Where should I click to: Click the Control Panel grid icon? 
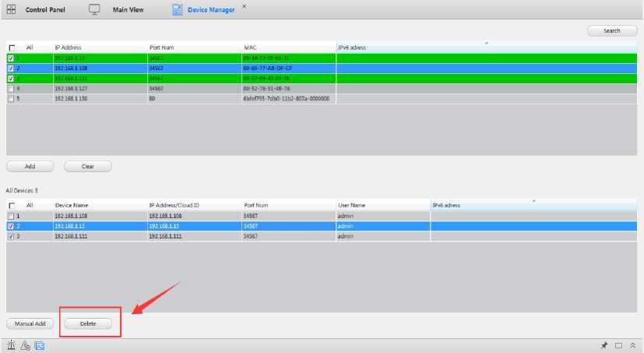[11, 9]
